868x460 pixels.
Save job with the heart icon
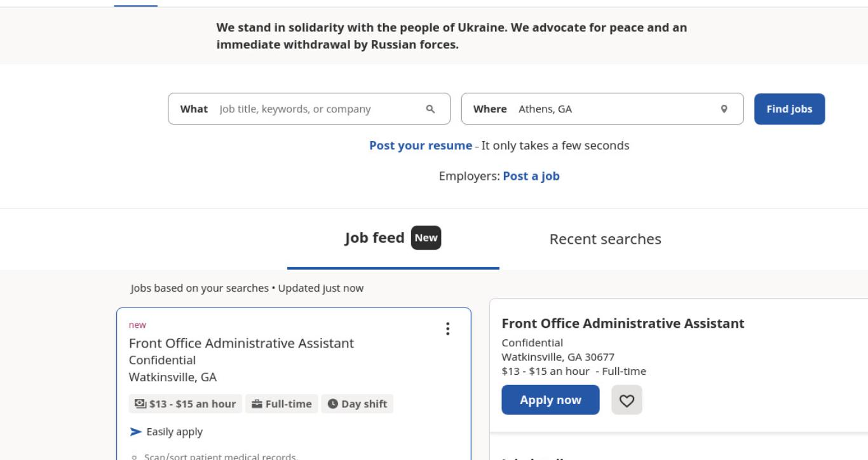627,400
